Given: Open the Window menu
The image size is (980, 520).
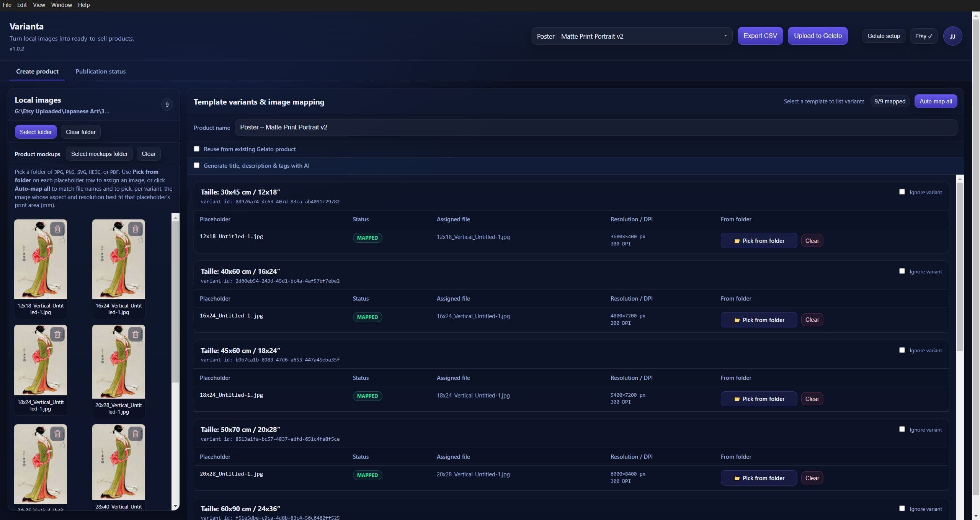Looking at the screenshot, I should [62, 5].
